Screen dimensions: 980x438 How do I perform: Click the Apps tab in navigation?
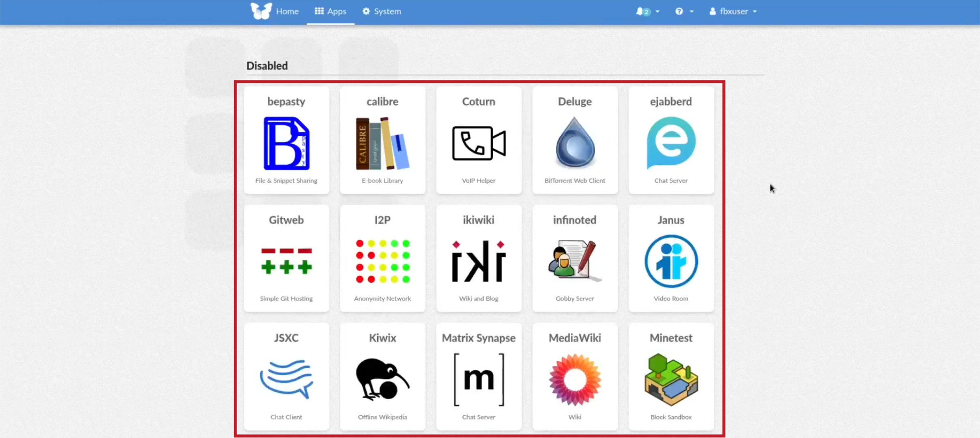pos(330,11)
